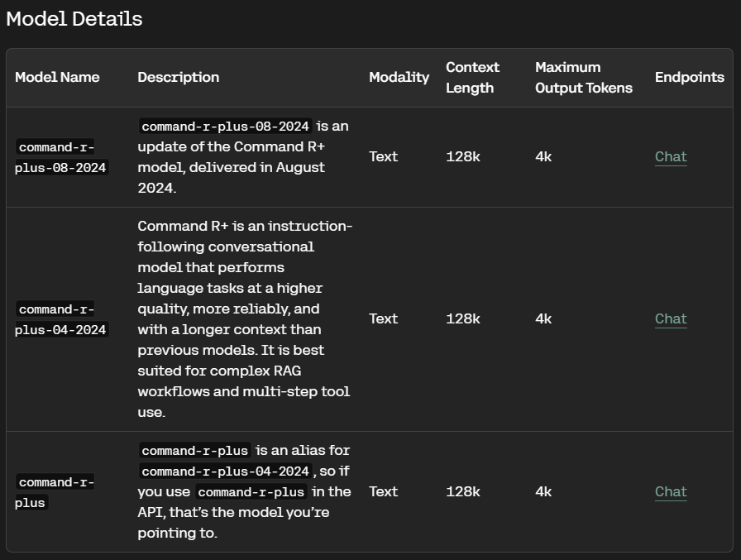Open Chat link for command-r-plus-08-2024

671,157
